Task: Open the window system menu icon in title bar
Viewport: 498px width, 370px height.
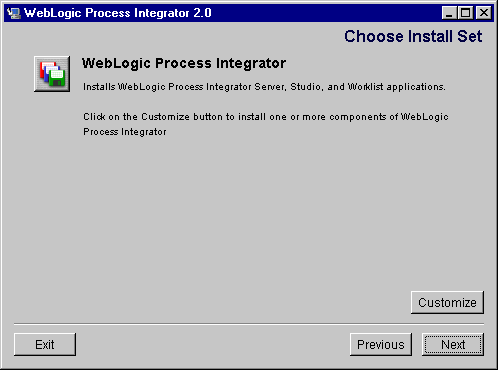Action: [14, 13]
